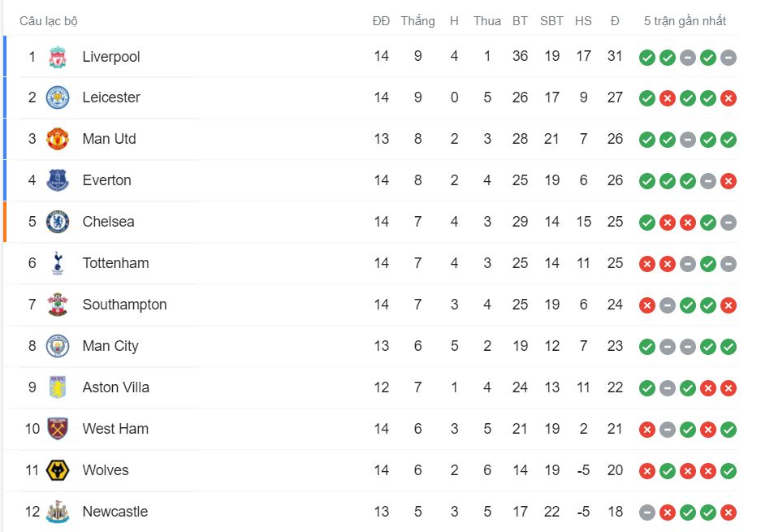This screenshot has width=761, height=532.
Task: Click the Leicester club crest
Action: pos(58,97)
